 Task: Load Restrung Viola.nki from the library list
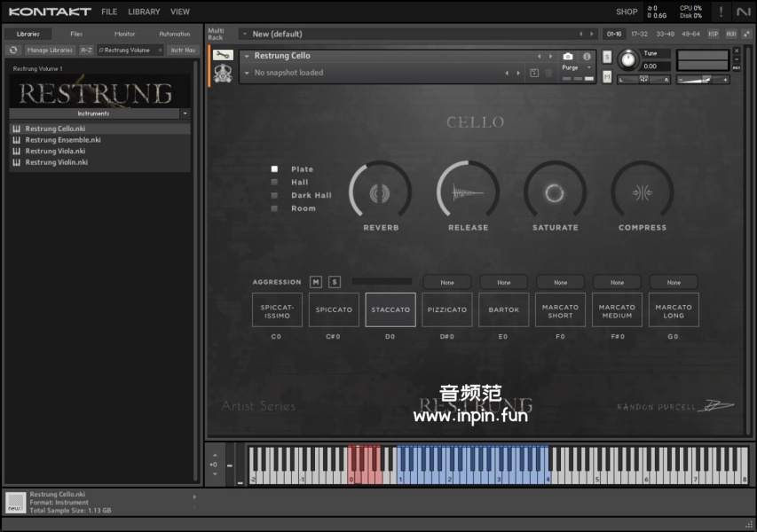click(x=56, y=151)
